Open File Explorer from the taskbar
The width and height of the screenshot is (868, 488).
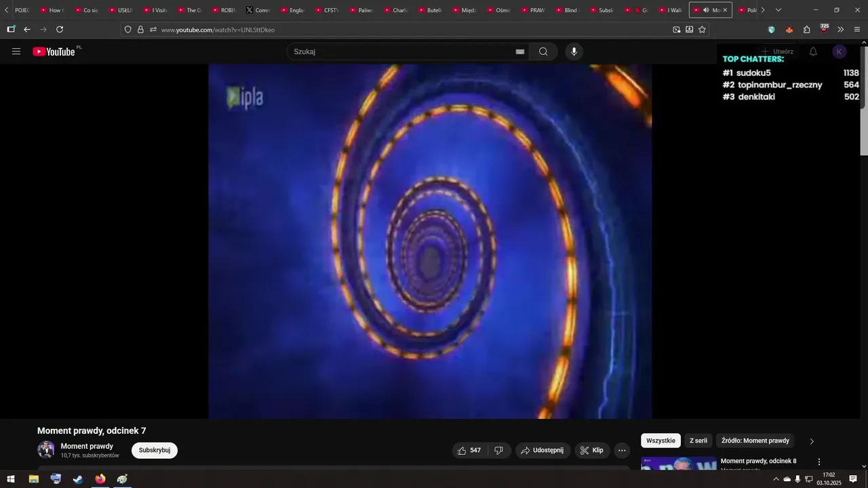(x=33, y=479)
